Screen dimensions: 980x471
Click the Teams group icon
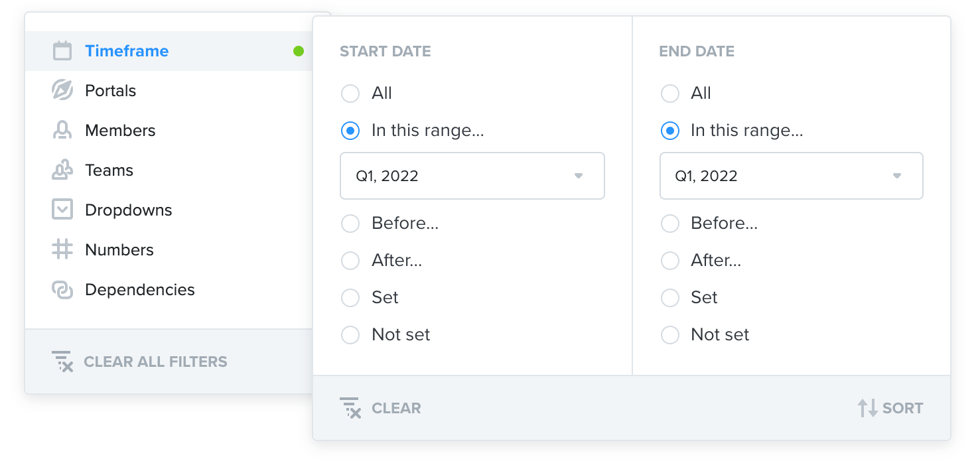62,170
